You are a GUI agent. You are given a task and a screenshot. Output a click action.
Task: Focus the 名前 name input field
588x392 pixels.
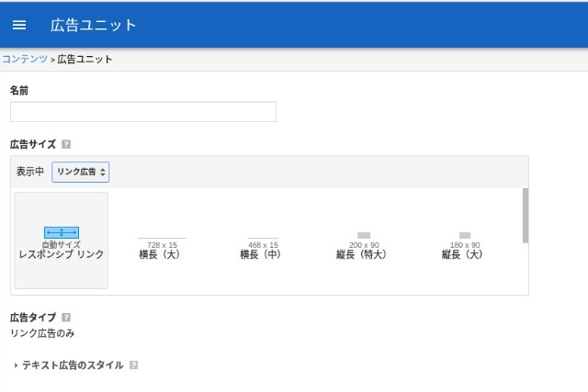143,112
